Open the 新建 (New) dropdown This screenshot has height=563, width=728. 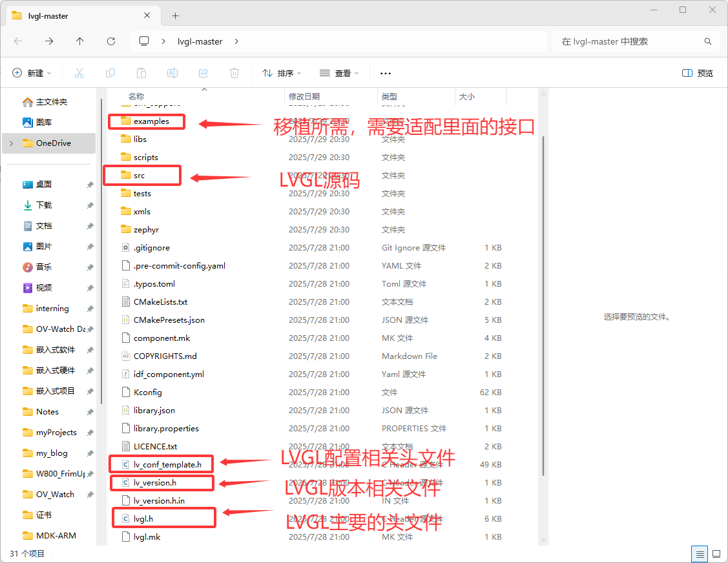[32, 73]
